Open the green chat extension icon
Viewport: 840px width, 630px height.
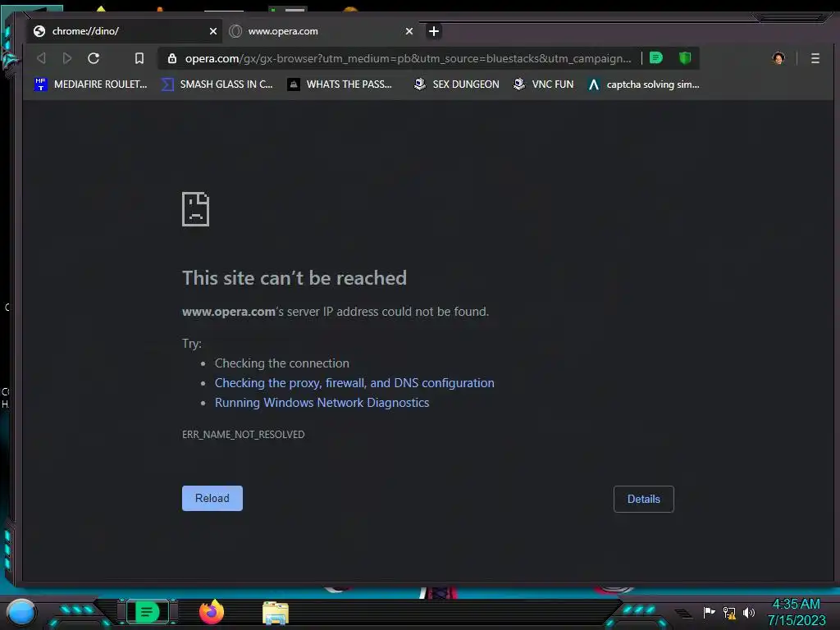pos(656,58)
